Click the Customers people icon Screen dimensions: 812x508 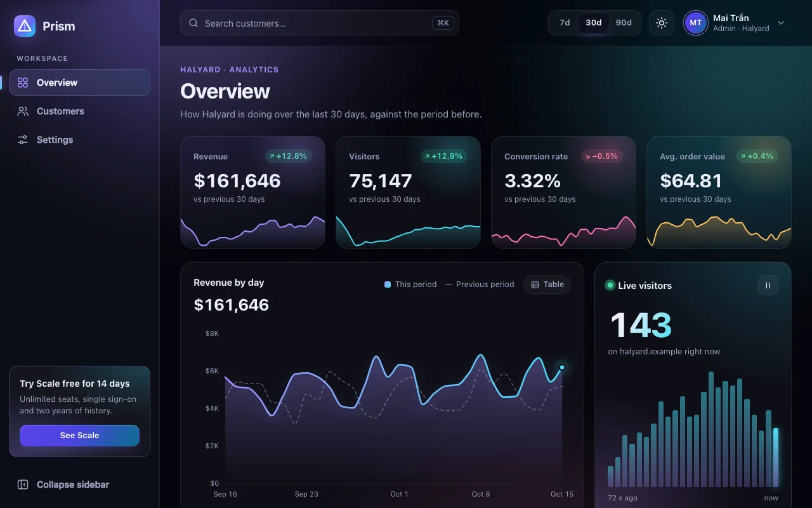point(23,111)
